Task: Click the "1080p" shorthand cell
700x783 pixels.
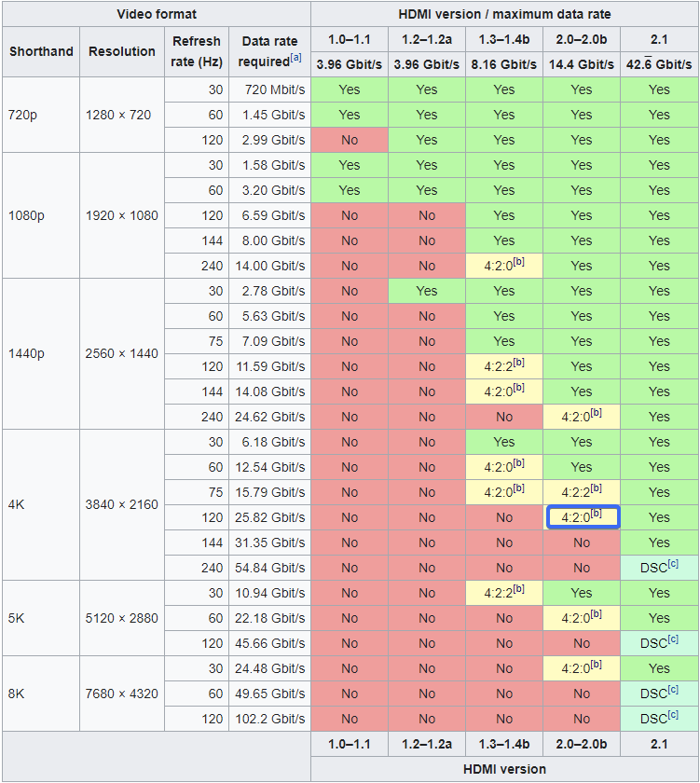Action: tap(41, 215)
